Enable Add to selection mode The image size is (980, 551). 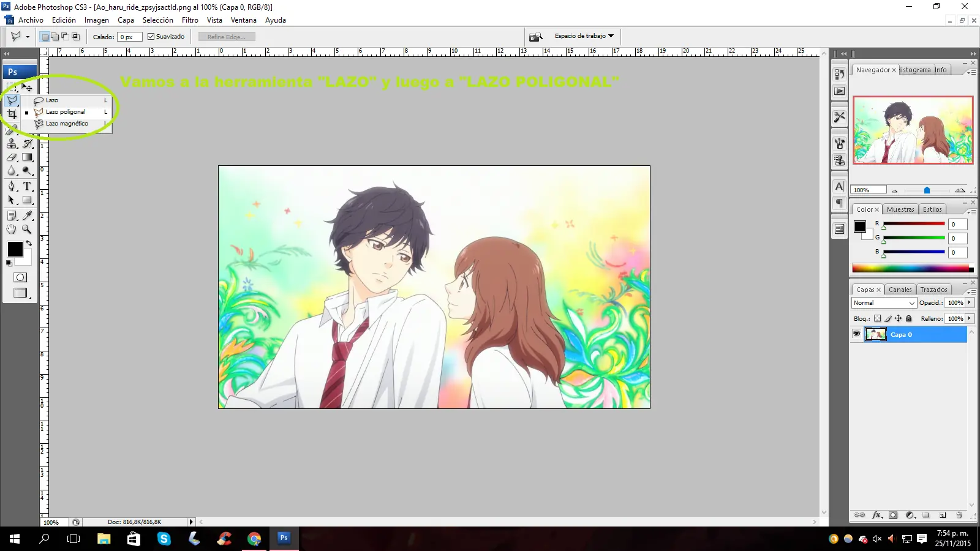click(55, 37)
